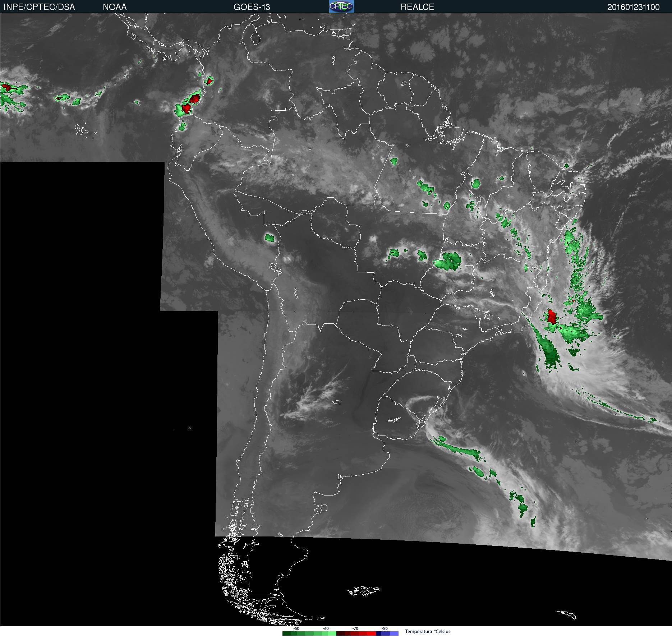Click the -50 legend temperature label
The image size is (672, 636).
point(296,628)
